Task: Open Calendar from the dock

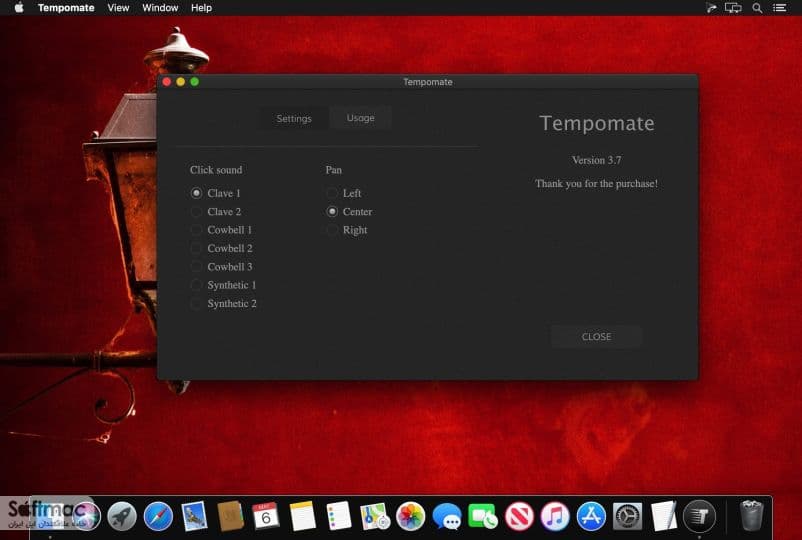Action: [x=266, y=515]
